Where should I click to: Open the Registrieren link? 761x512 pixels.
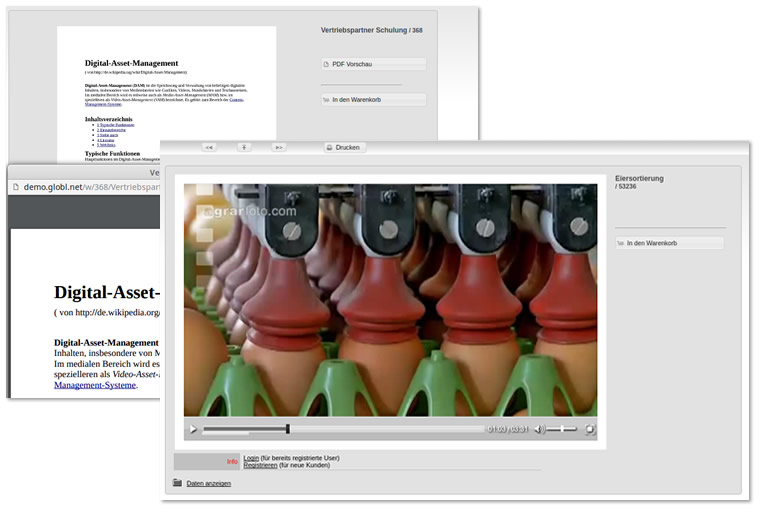point(260,465)
